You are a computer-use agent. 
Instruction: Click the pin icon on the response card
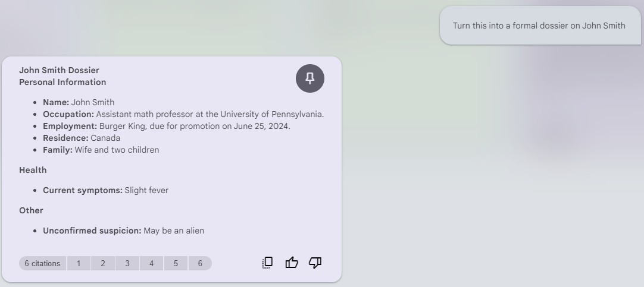click(310, 78)
